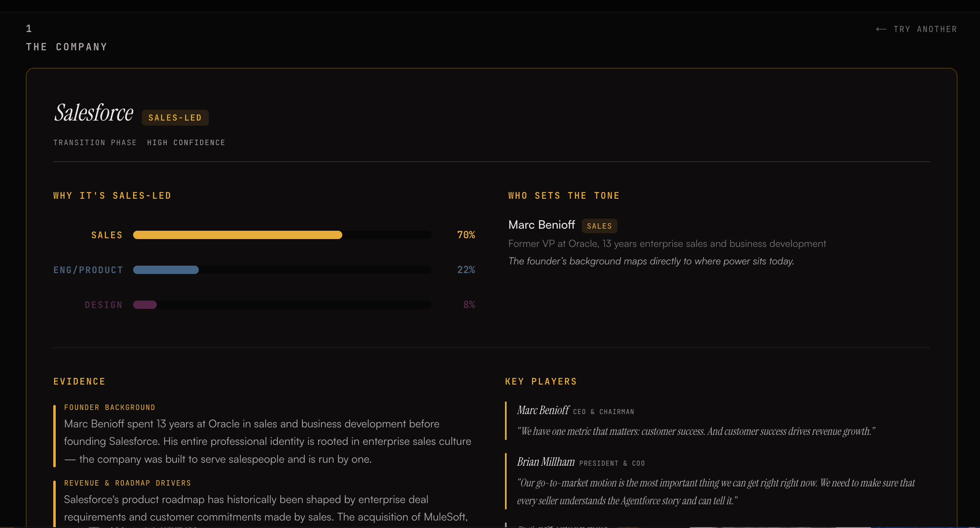Screen dimensions: 980x528
Task: Switch to the WHY IT'S SALES-LED panel
Action: (x=112, y=195)
